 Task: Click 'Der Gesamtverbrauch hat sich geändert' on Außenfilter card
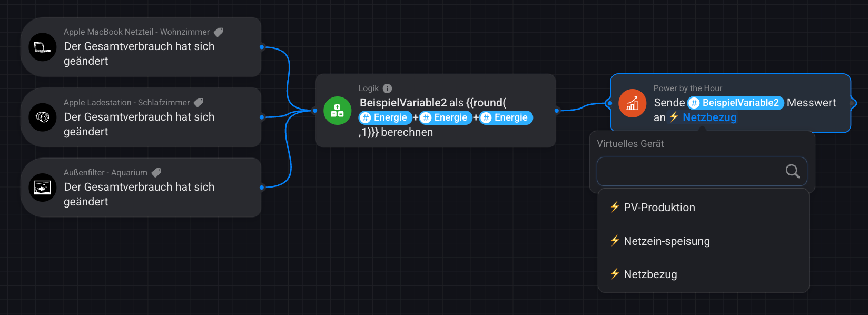click(139, 194)
